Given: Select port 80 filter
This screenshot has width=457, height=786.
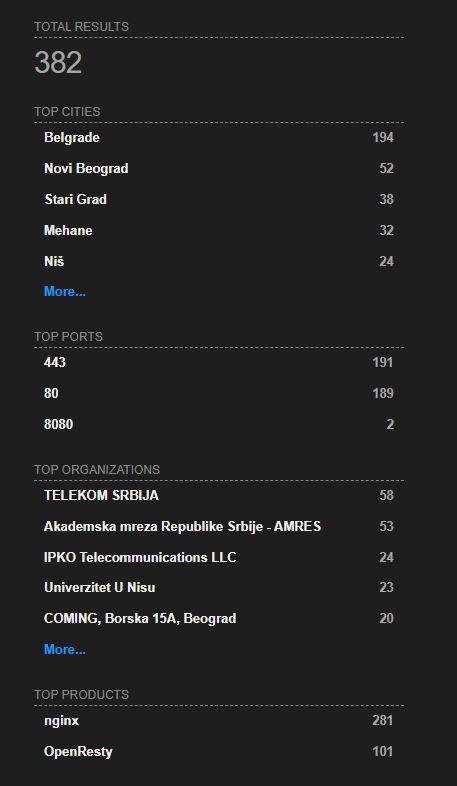Looking at the screenshot, I should point(51,394).
